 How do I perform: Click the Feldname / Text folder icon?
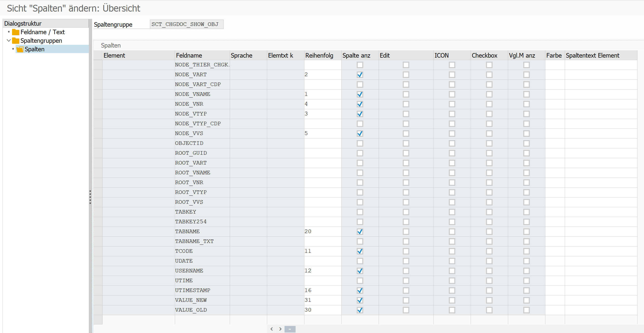tap(16, 32)
